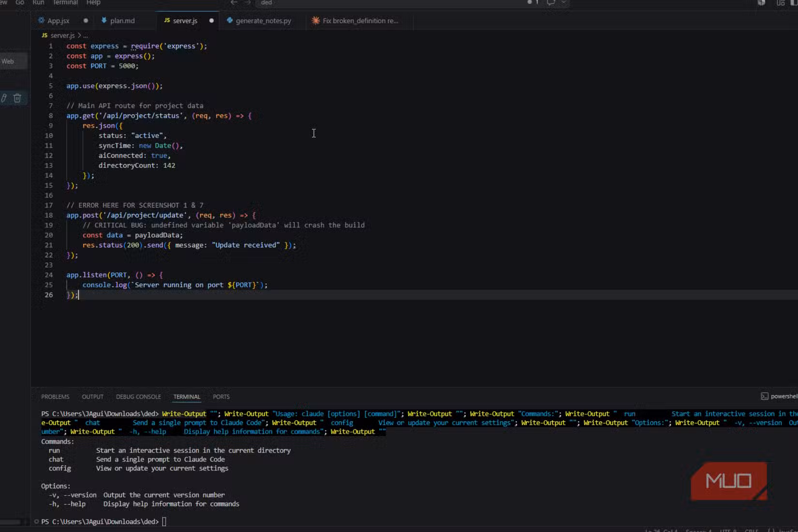The width and height of the screenshot is (798, 532).
Task: Click the 'CRITICAL BUG' comment on line 19
Action: [x=223, y=225]
